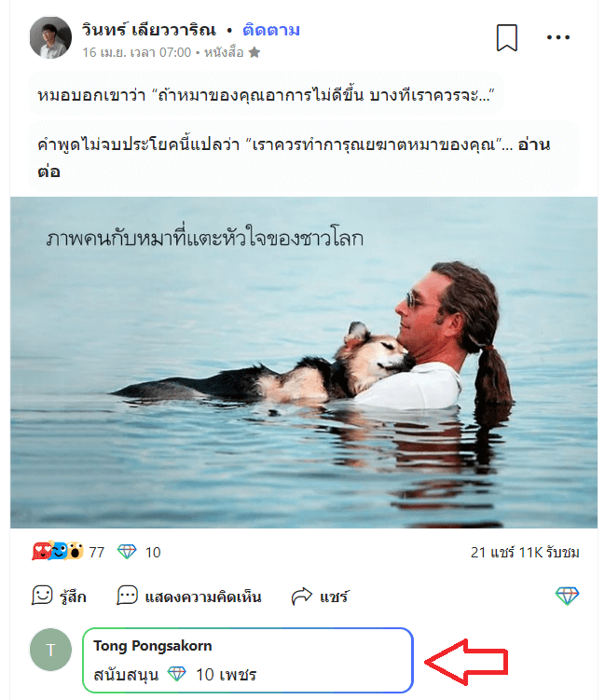The height and width of the screenshot is (700, 605).
Task: Click the speech bubble comment icon
Action: (128, 596)
